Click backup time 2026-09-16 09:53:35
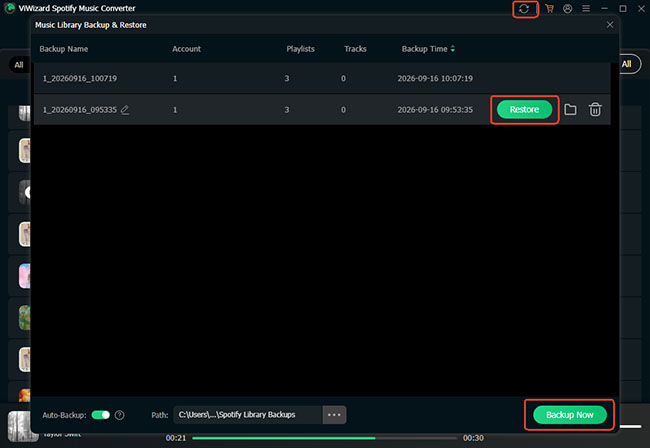This screenshot has height=448, width=650. [x=435, y=110]
